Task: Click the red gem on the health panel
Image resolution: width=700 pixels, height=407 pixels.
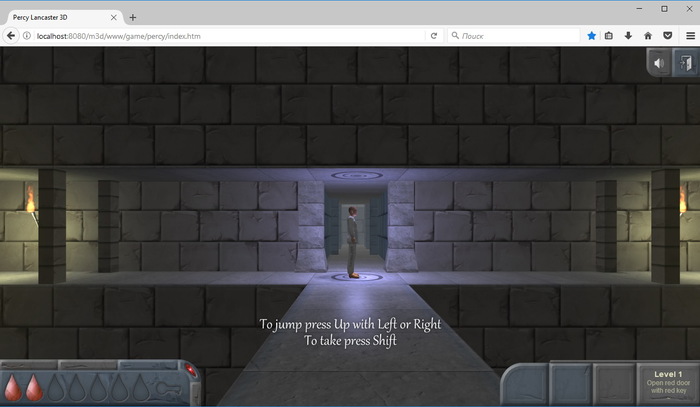Action: click(x=190, y=370)
